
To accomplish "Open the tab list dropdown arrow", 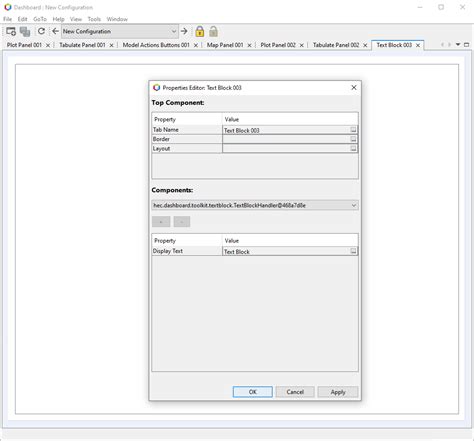I will (458, 45).
